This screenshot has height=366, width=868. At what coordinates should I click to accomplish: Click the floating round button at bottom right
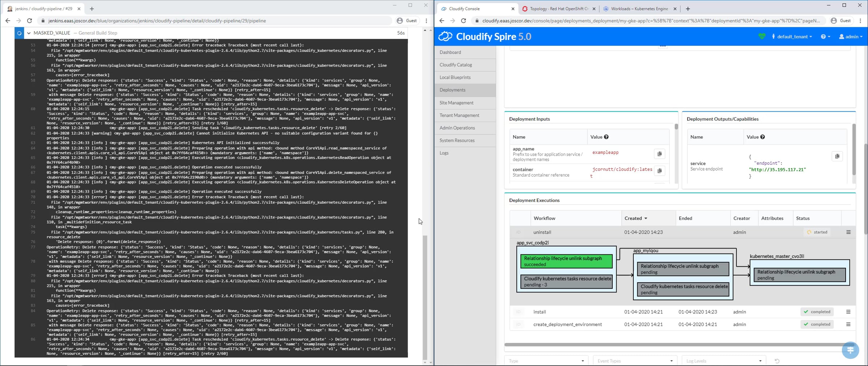pos(850,350)
